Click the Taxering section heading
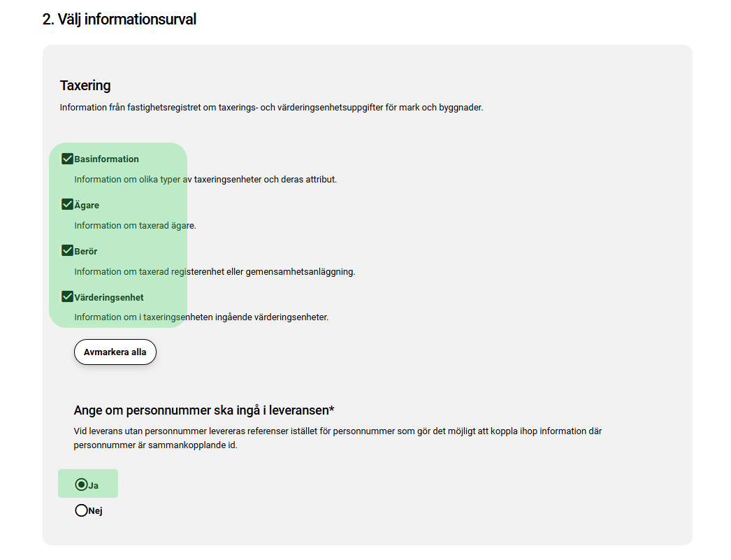The image size is (731, 560). [x=85, y=86]
